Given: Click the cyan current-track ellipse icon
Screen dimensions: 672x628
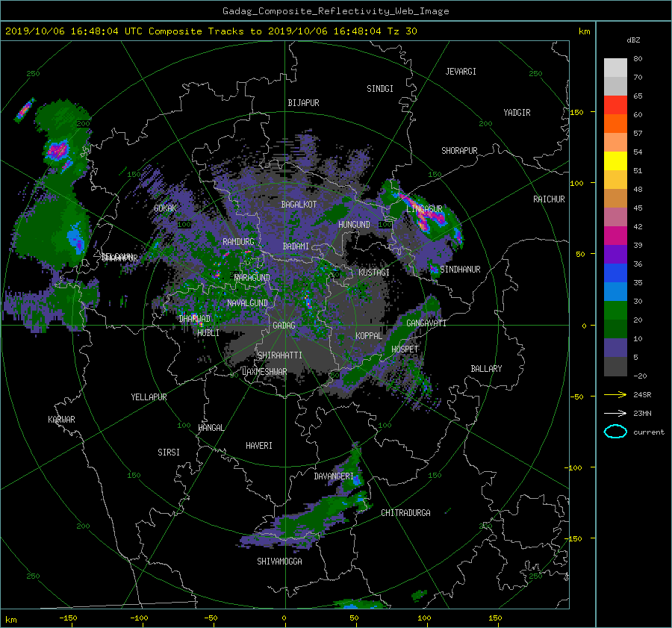Looking at the screenshot, I should [x=615, y=432].
